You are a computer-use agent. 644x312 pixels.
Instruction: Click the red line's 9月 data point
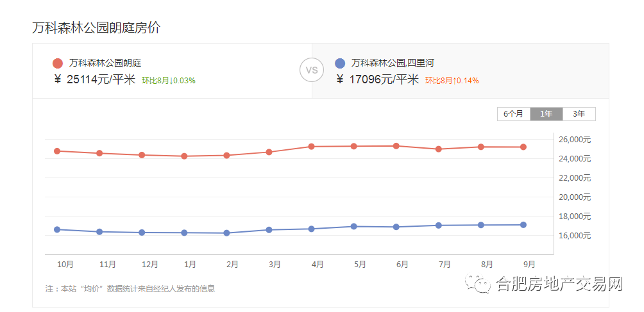tap(523, 147)
